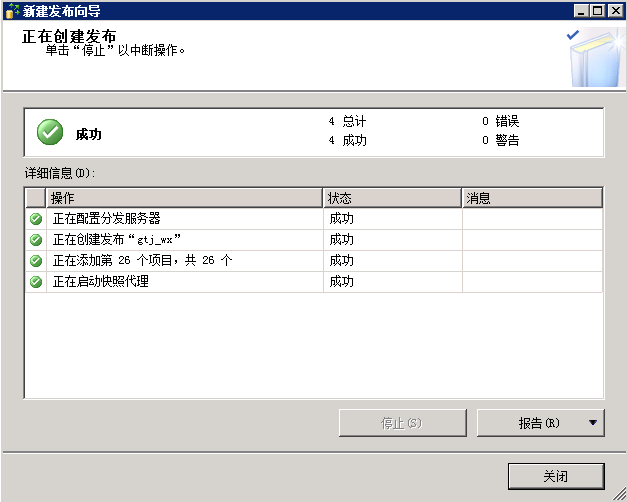Click the empty message cell of the 26 个项目 row
Viewport: 627px width, 502px height.
click(532, 261)
